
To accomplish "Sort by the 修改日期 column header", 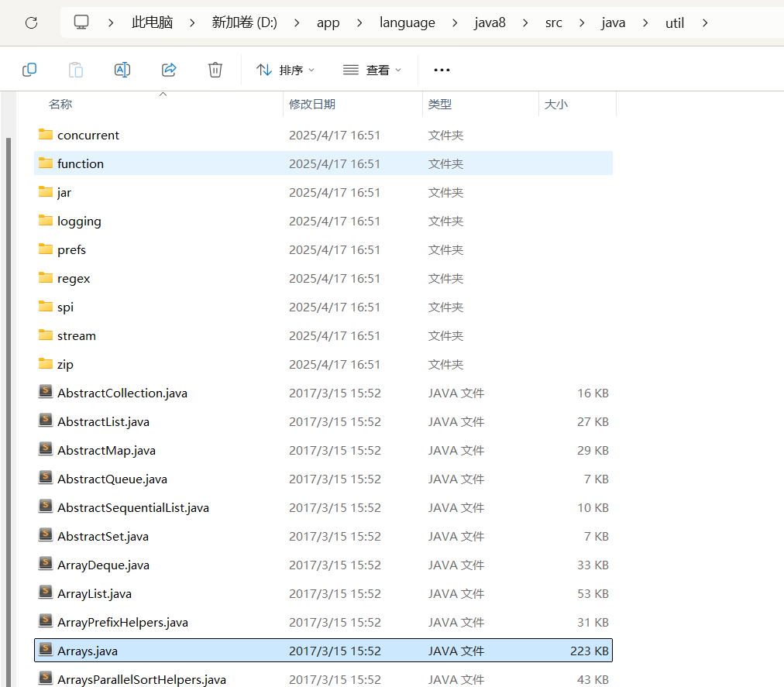I will pyautogui.click(x=312, y=104).
